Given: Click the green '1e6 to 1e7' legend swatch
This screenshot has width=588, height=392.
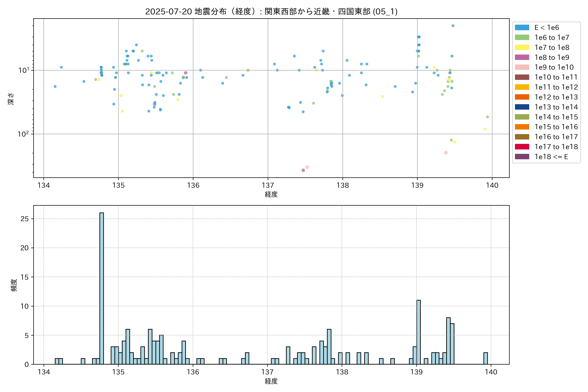Looking at the screenshot, I should click(x=522, y=38).
